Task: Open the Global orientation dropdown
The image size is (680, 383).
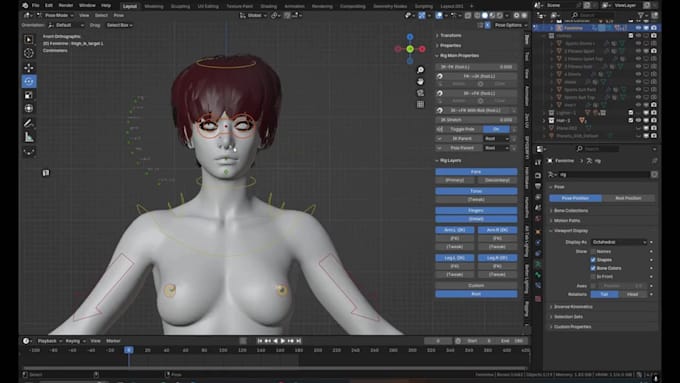Action: [x=253, y=15]
